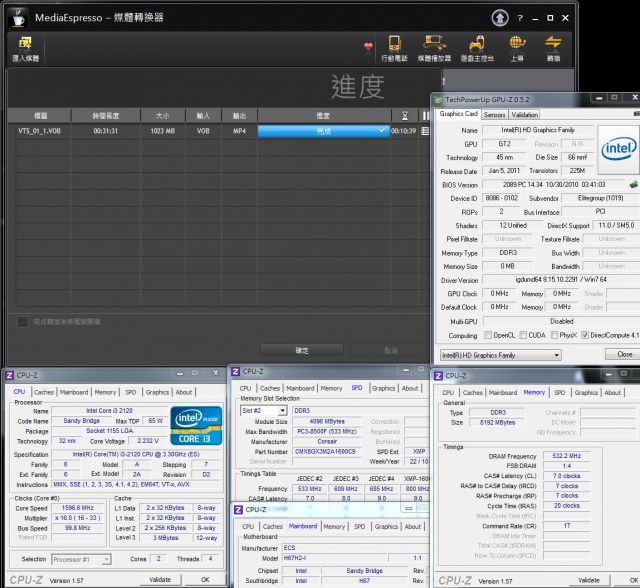Click the 8192 MBytes memory size value
The image size is (640, 588).
point(497,423)
